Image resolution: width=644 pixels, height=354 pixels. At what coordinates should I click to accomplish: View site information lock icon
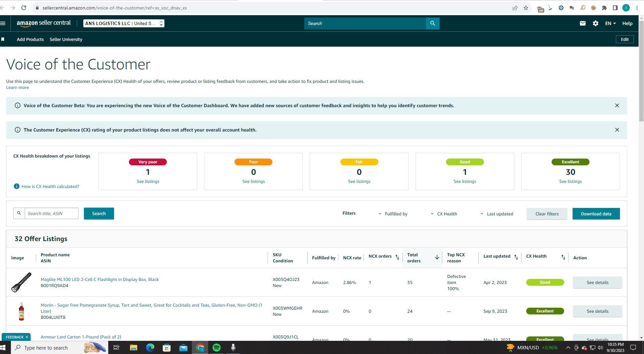pyautogui.click(x=37, y=8)
